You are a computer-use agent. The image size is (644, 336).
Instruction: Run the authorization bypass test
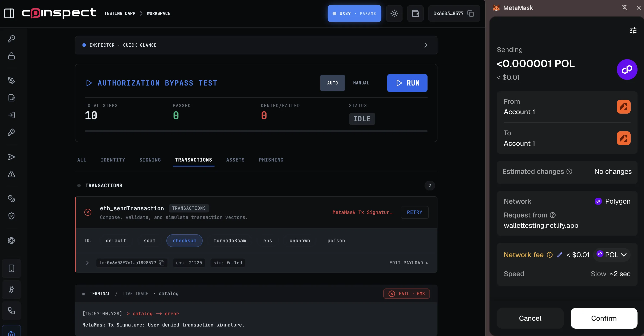407,83
